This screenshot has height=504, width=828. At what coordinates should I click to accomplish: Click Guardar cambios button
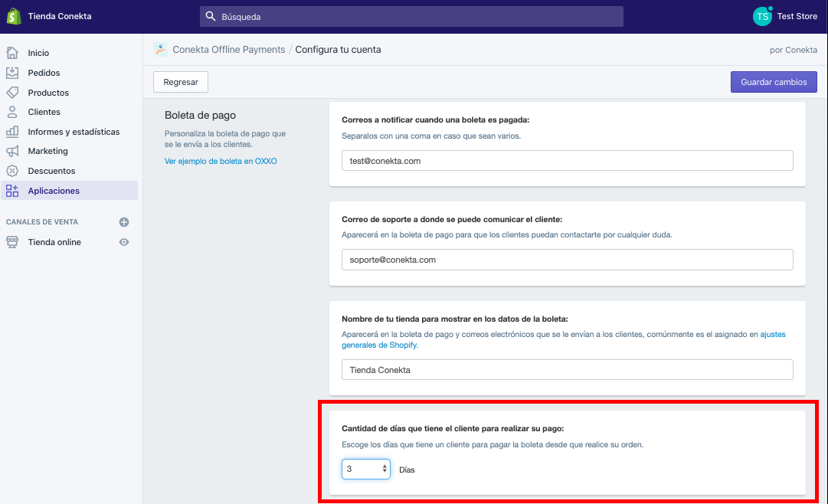(774, 82)
